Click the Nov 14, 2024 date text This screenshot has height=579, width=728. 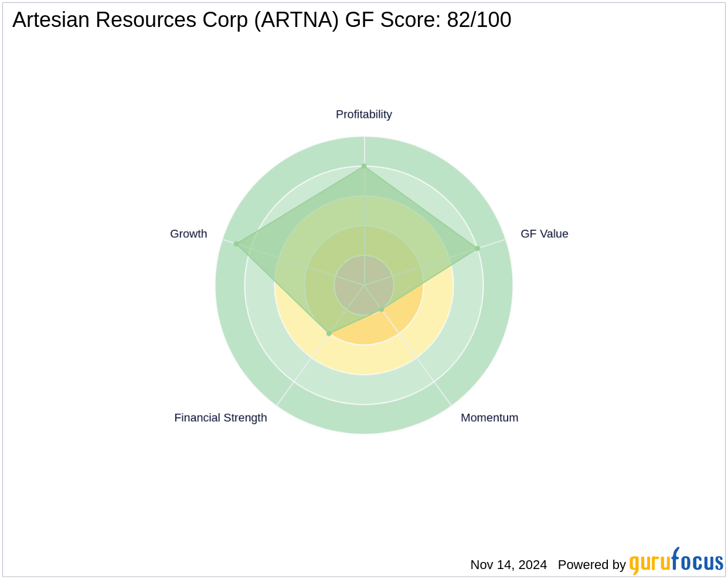[x=508, y=565]
